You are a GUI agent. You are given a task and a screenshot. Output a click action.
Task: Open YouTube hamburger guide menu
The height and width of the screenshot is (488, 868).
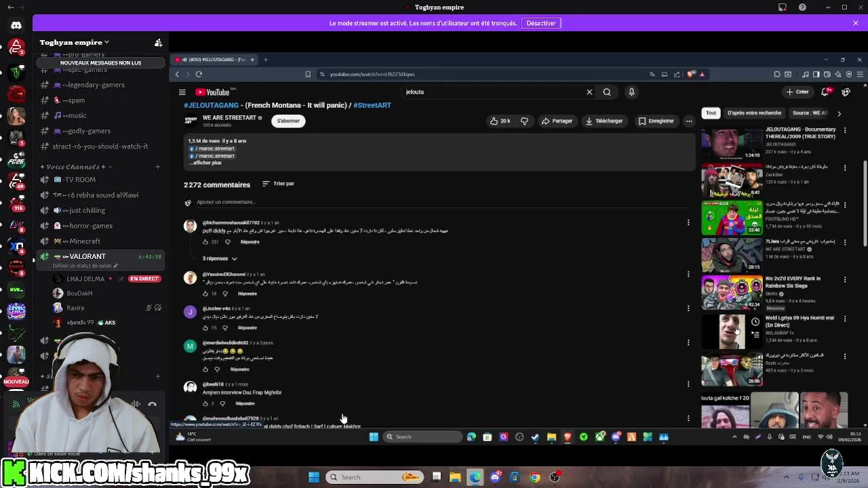point(182,92)
